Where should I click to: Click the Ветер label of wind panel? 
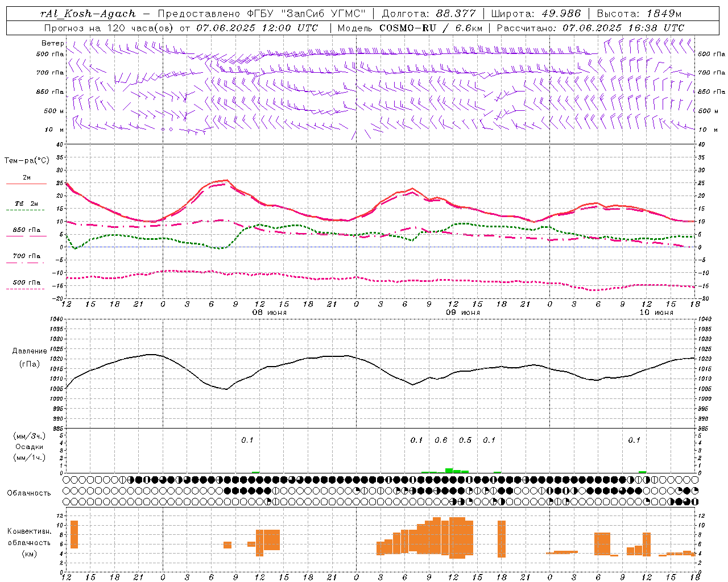pos(53,43)
